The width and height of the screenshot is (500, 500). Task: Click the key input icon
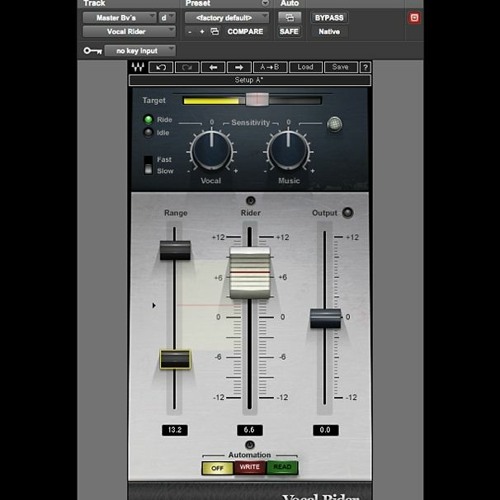[93, 51]
